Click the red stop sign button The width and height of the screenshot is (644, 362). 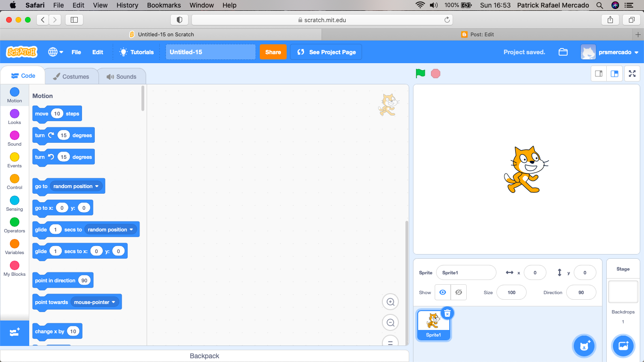[436, 74]
